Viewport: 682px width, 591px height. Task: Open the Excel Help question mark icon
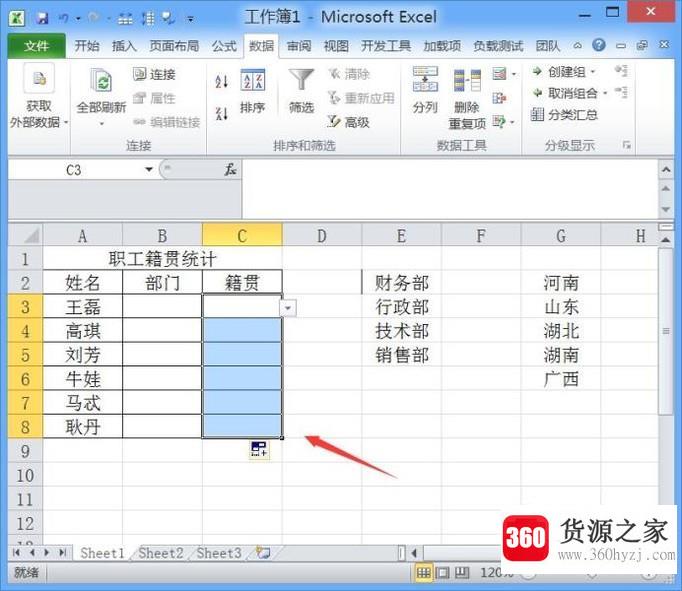point(599,45)
